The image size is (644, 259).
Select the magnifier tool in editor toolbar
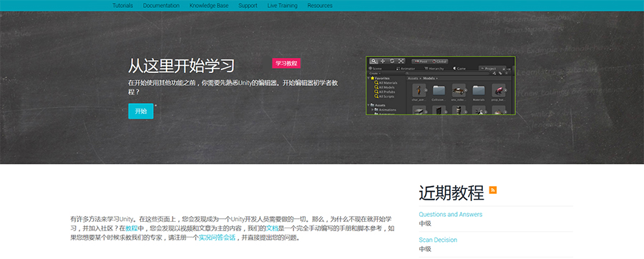point(374,61)
